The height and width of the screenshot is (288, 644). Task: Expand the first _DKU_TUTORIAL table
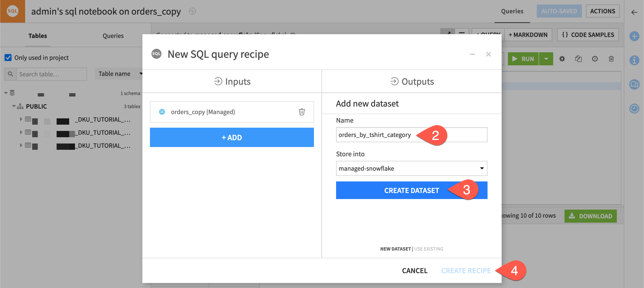click(x=21, y=119)
